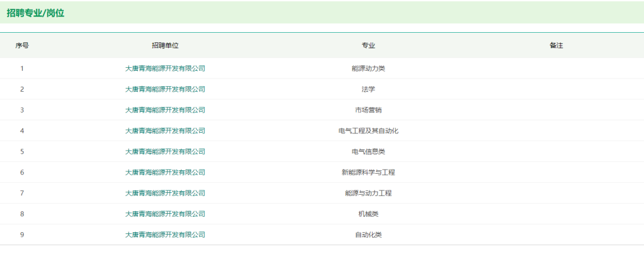Select the 能源动力类 major cell
The image size is (644, 253).
point(368,68)
